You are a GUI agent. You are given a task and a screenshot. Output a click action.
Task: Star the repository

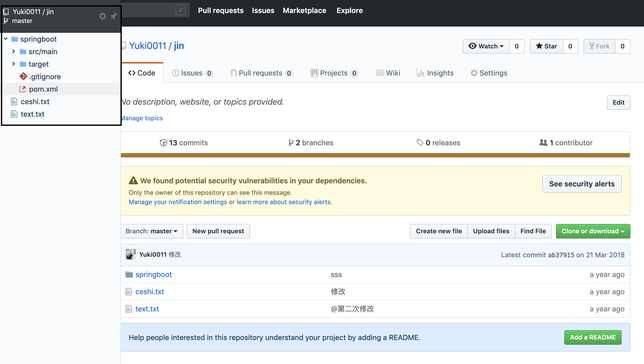tap(547, 46)
